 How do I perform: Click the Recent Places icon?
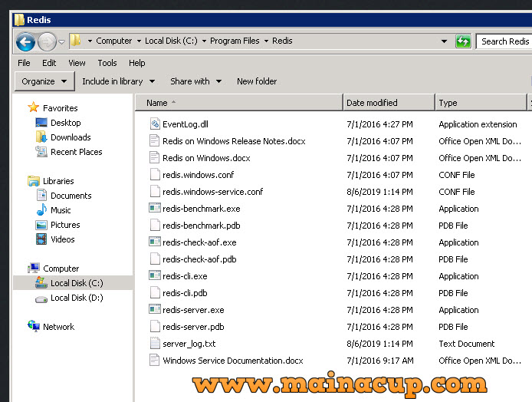pyautogui.click(x=41, y=151)
